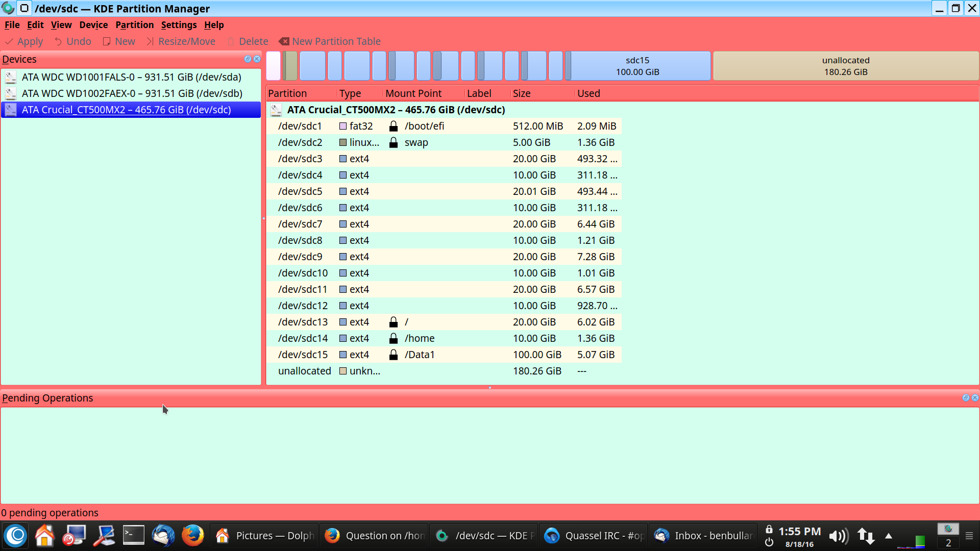Image resolution: width=980 pixels, height=551 pixels.
Task: Click unknown type swatch on unallocated row
Action: click(x=343, y=371)
